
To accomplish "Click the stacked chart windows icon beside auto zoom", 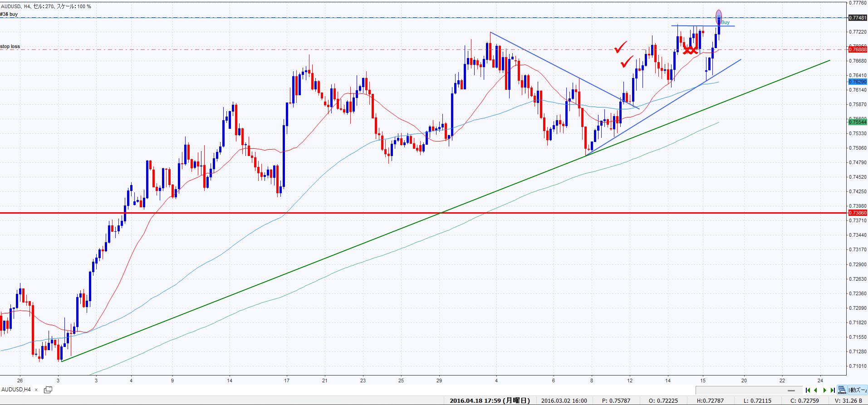I will point(842,390).
